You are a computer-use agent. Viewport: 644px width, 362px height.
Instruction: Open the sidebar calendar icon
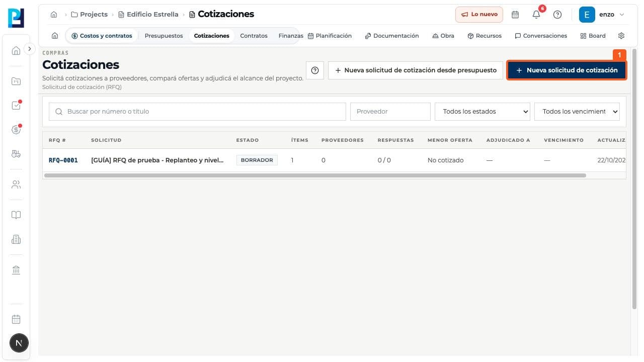point(16,319)
